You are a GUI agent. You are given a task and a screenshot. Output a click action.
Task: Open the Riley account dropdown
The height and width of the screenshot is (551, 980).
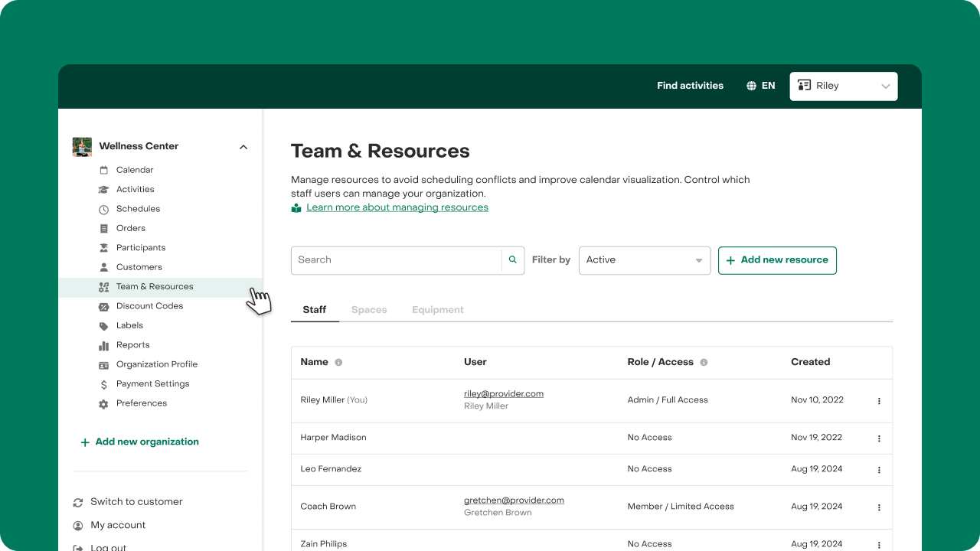[x=844, y=86]
